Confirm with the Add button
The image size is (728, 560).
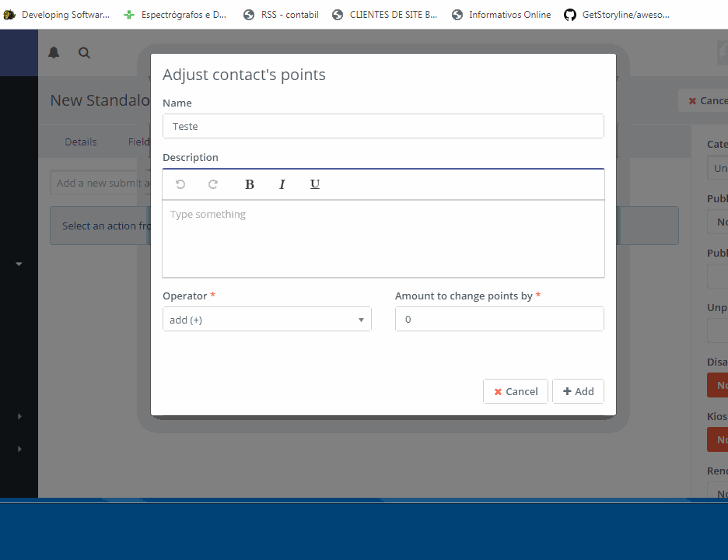tap(578, 391)
